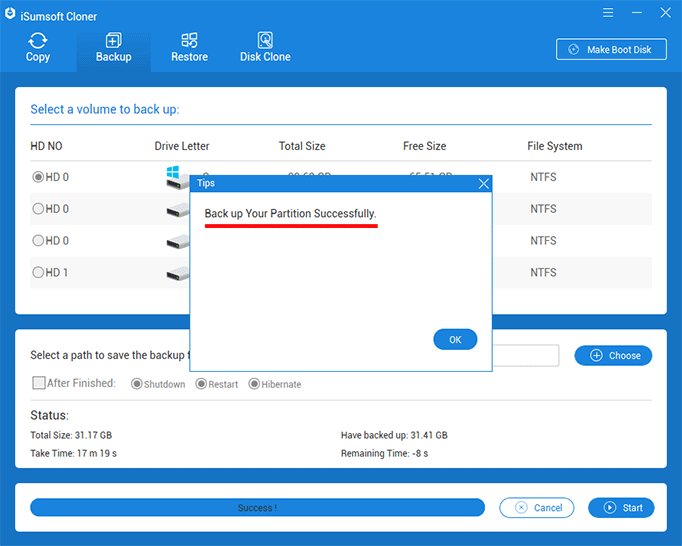The image size is (682, 546).
Task: Open the hamburger menu in title bar
Action: 608,13
